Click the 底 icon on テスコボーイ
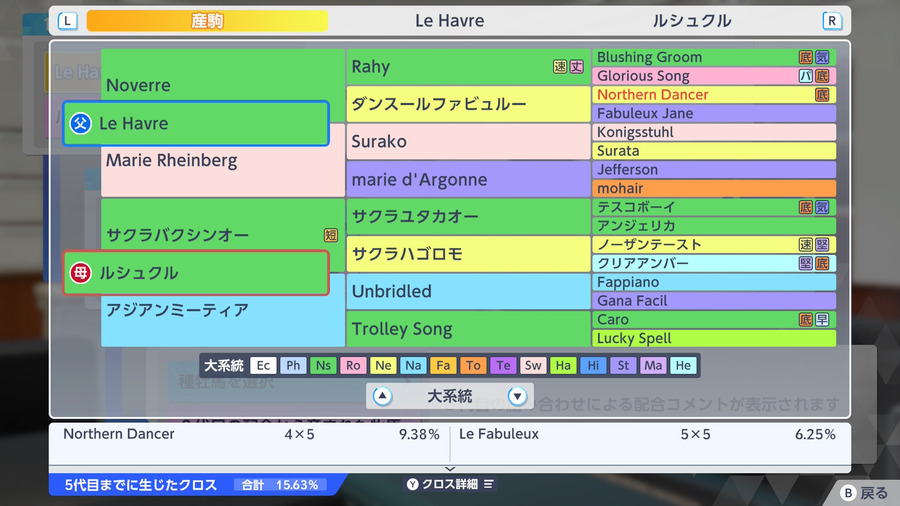Viewport: 900px width, 506px height. pyautogui.click(x=806, y=207)
